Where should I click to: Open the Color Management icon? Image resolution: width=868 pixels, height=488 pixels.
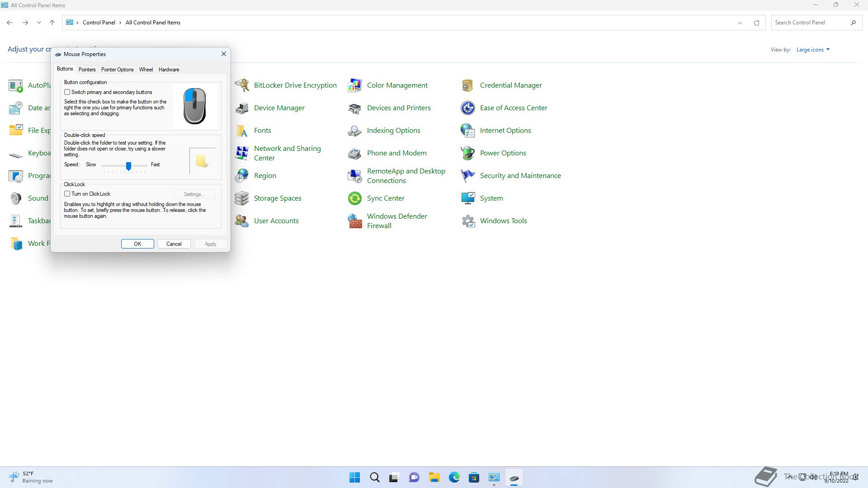coord(355,85)
